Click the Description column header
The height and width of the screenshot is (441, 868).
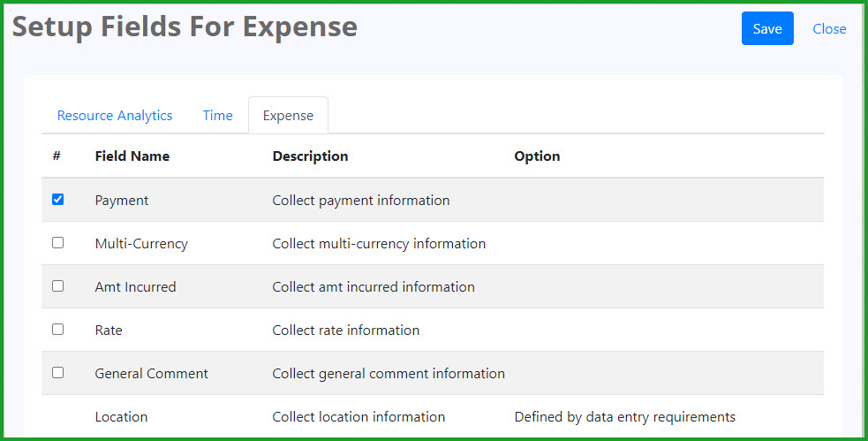pos(310,156)
